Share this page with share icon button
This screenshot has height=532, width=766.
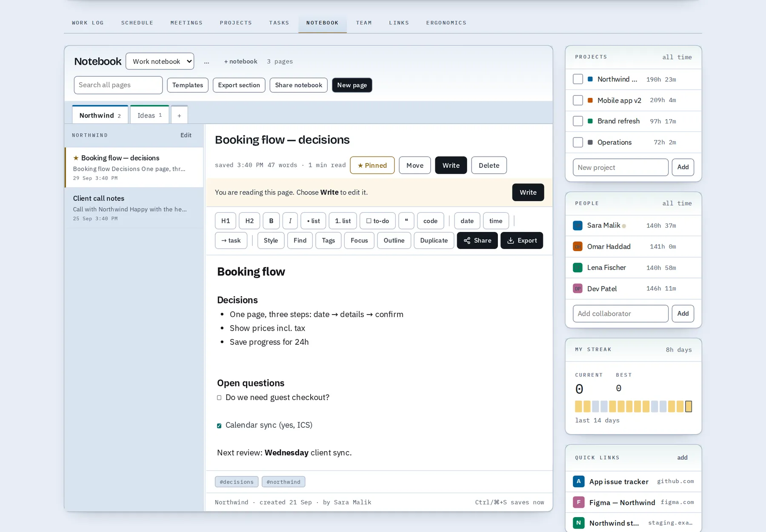[x=477, y=240]
